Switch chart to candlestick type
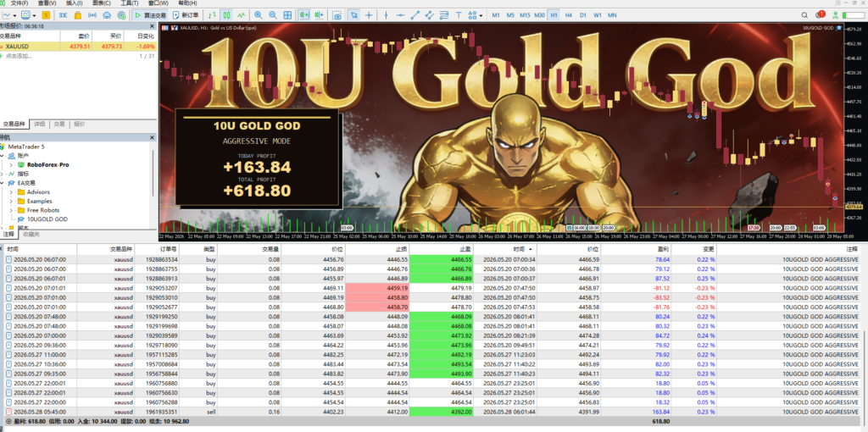868x432 pixels. click(227, 15)
